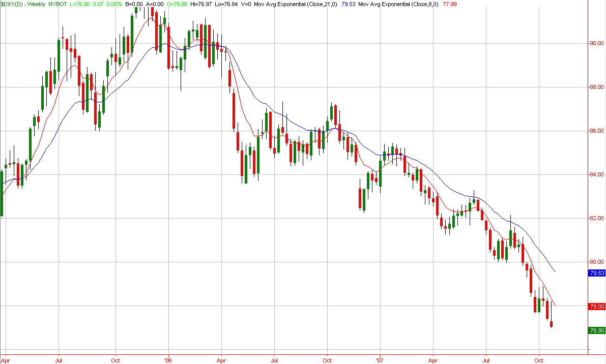The height and width of the screenshot is (364, 606).
Task: Click the green 76.90 last price tag
Action: click(597, 330)
